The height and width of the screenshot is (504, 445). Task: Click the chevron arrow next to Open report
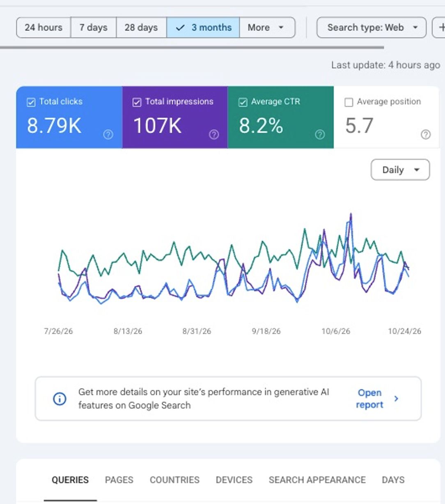(396, 399)
